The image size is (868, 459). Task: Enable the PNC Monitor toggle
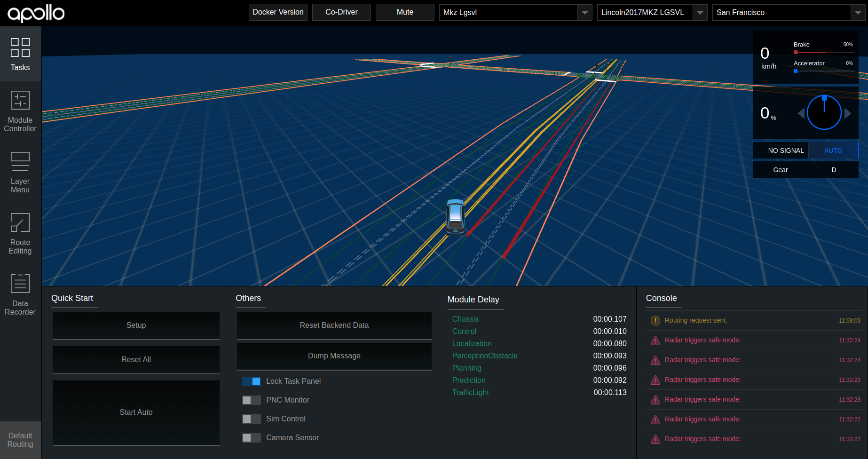252,400
